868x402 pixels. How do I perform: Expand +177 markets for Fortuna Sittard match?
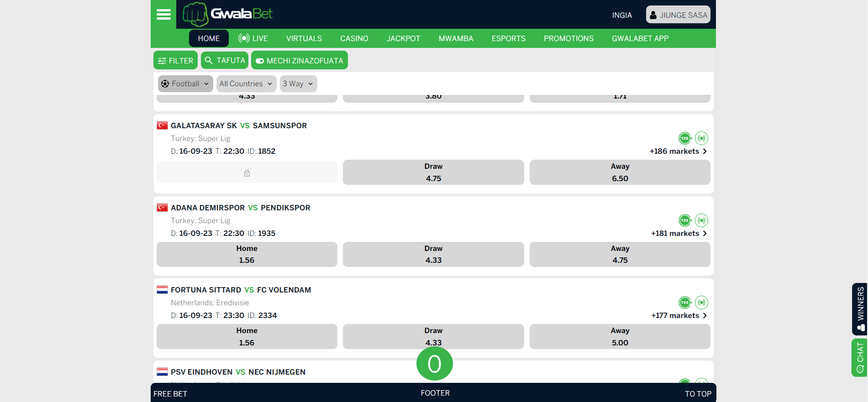point(679,315)
